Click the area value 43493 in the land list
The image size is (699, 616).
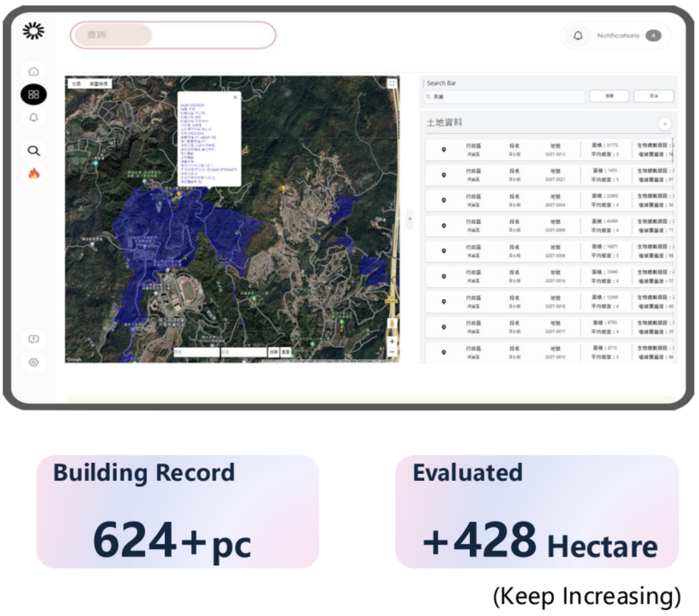pyautogui.click(x=612, y=222)
